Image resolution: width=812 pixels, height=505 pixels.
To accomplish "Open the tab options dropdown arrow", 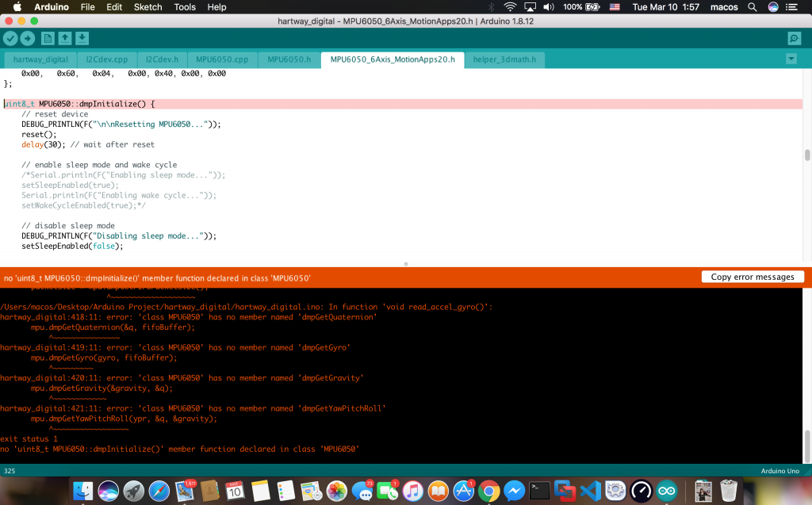I will coord(791,59).
